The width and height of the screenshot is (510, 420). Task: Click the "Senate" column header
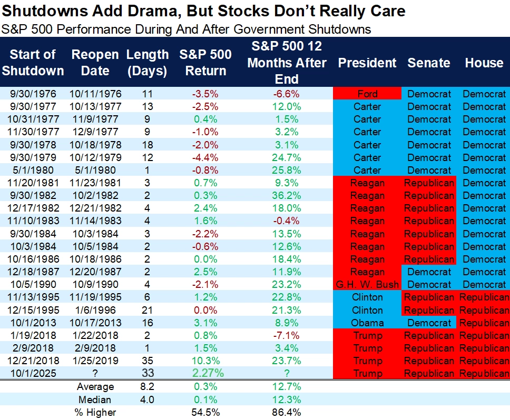pyautogui.click(x=429, y=63)
